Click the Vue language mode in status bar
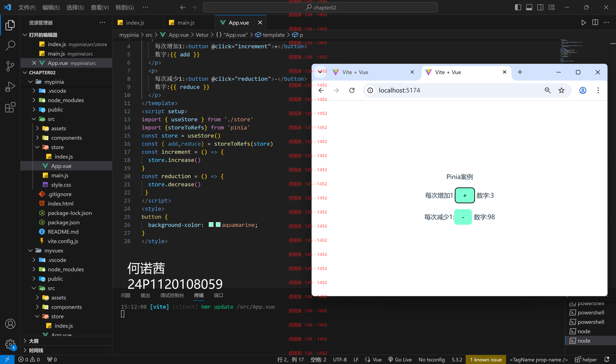 pos(377,359)
